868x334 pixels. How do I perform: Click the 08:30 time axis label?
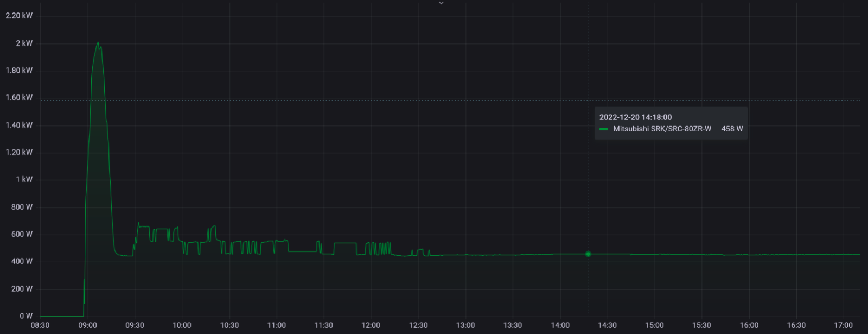(x=40, y=325)
